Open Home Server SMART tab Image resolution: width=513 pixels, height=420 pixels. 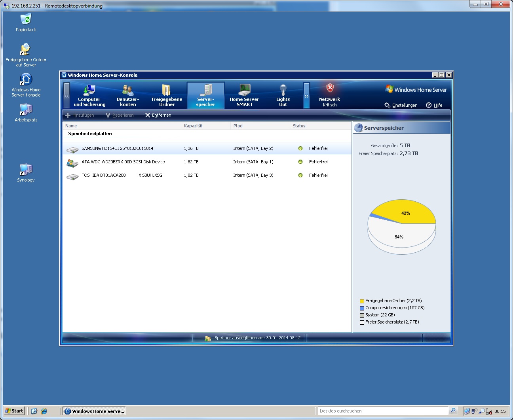point(244,95)
